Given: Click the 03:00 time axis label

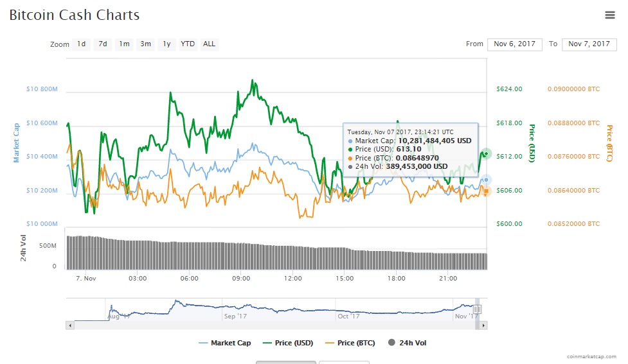Looking at the screenshot, I should [x=138, y=279].
